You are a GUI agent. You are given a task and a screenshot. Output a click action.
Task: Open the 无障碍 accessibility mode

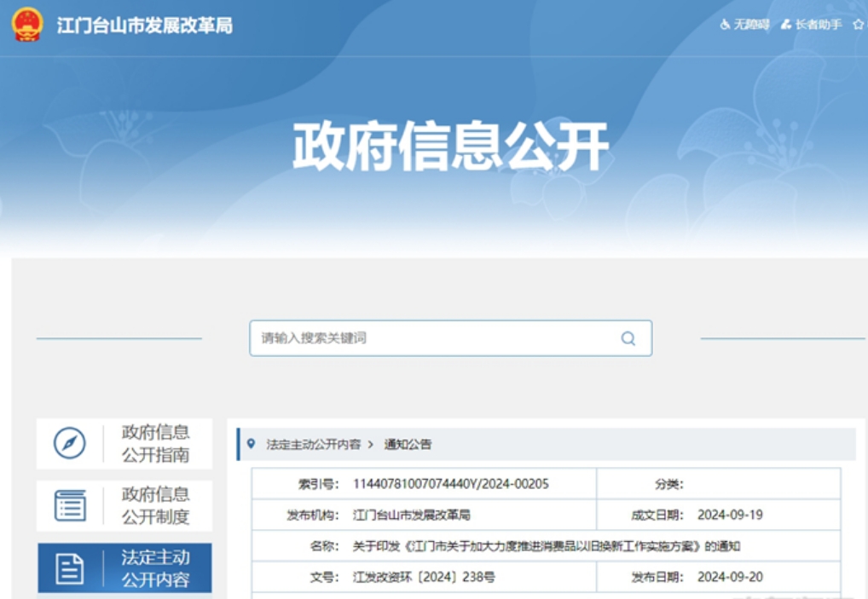click(751, 25)
